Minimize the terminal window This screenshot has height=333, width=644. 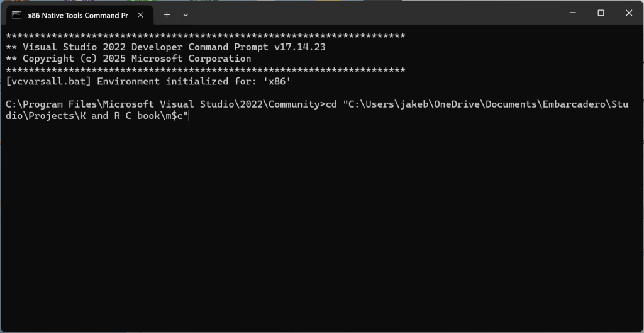click(x=573, y=13)
